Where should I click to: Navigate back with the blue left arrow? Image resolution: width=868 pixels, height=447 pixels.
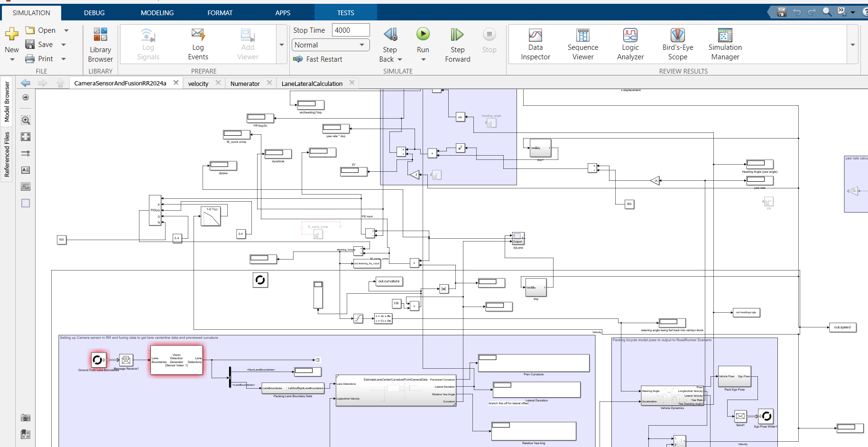(x=26, y=83)
